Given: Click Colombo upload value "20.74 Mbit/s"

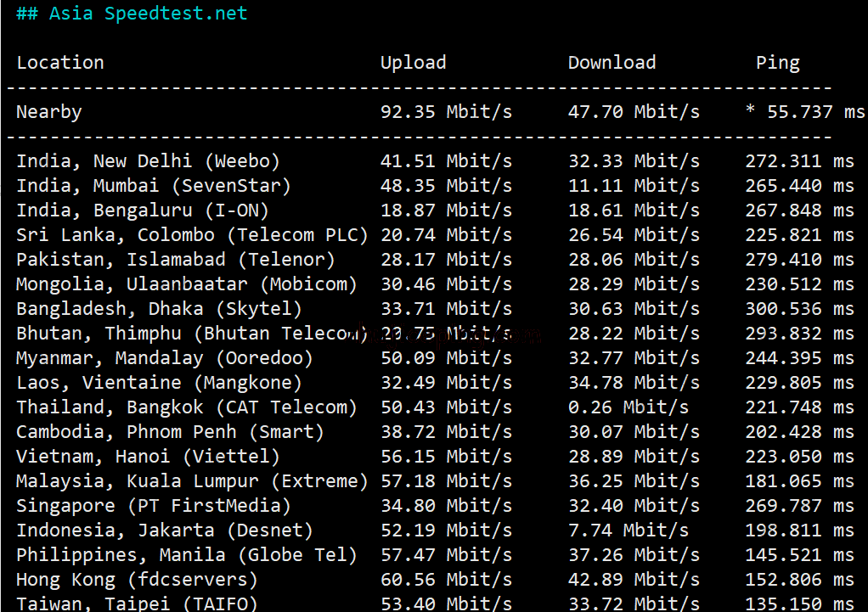Looking at the screenshot, I should click(446, 235).
